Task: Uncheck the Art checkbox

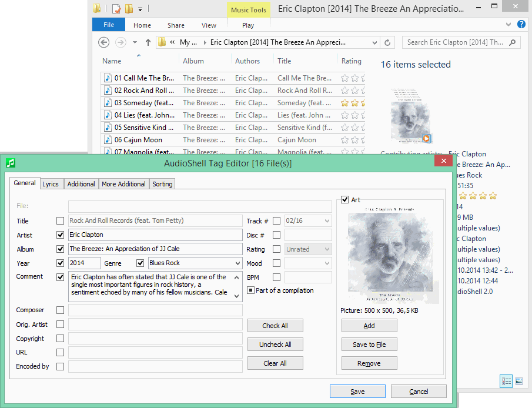Action: pyautogui.click(x=344, y=199)
